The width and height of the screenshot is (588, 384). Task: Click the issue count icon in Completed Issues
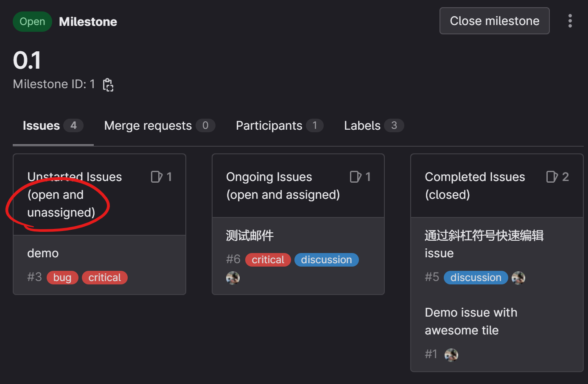click(x=552, y=177)
